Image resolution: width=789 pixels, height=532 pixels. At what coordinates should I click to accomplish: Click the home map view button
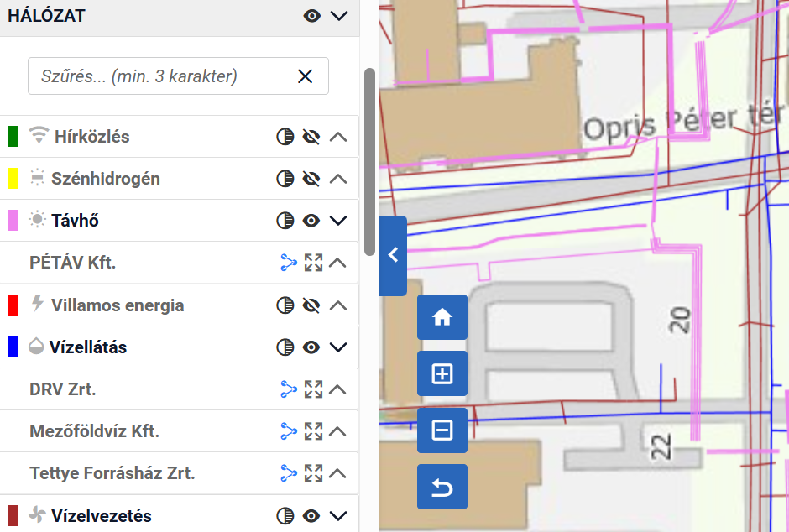point(442,317)
